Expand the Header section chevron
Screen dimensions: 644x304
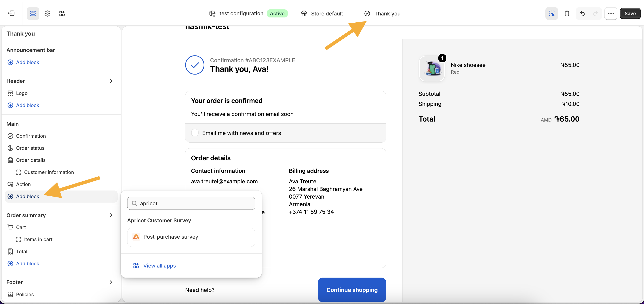tap(111, 81)
